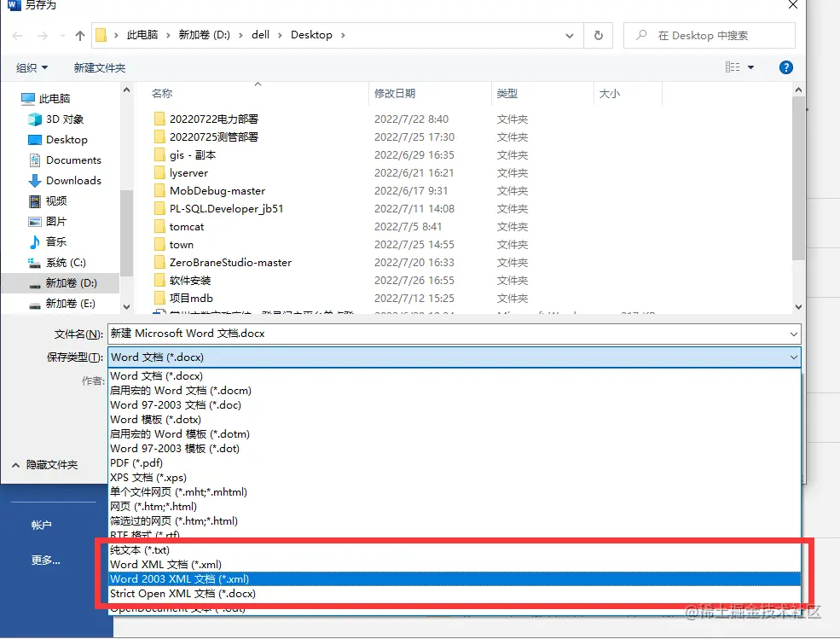This screenshot has width=840, height=639.
Task: Select the PL-SQL.Developer_jb51 folder
Action: (218, 208)
